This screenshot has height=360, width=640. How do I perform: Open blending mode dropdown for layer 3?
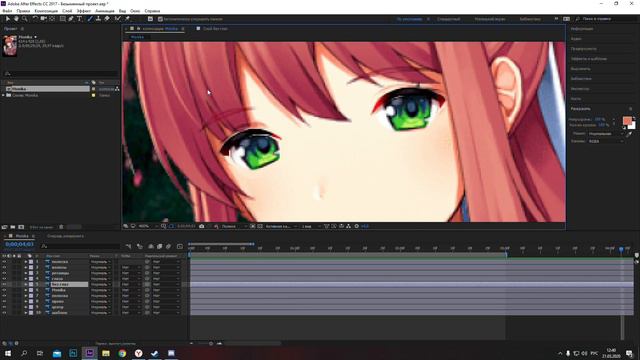100,273
